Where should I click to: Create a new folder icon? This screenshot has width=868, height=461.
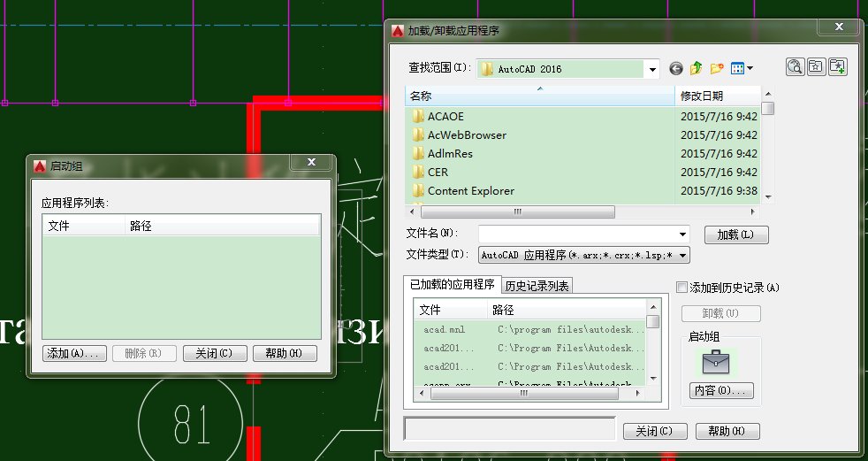click(x=717, y=68)
